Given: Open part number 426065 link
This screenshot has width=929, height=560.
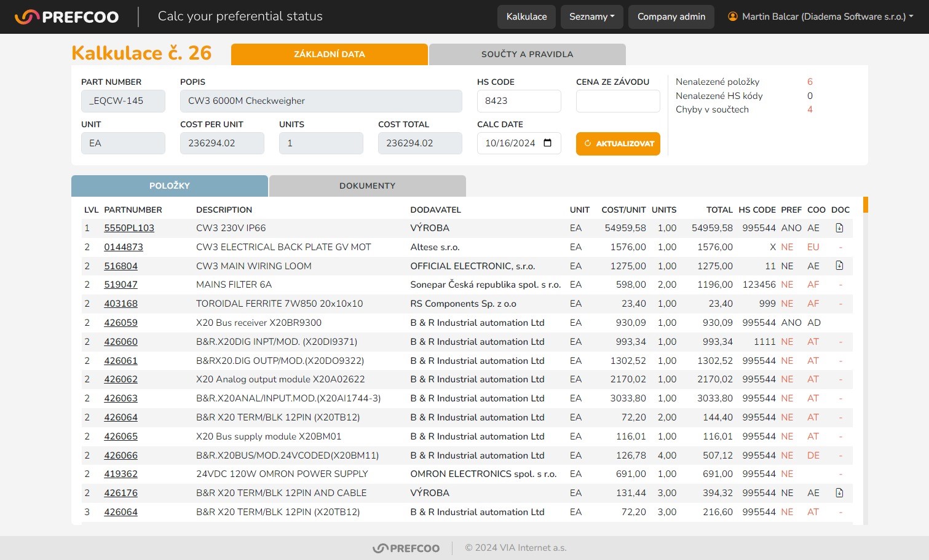Looking at the screenshot, I should [121, 436].
